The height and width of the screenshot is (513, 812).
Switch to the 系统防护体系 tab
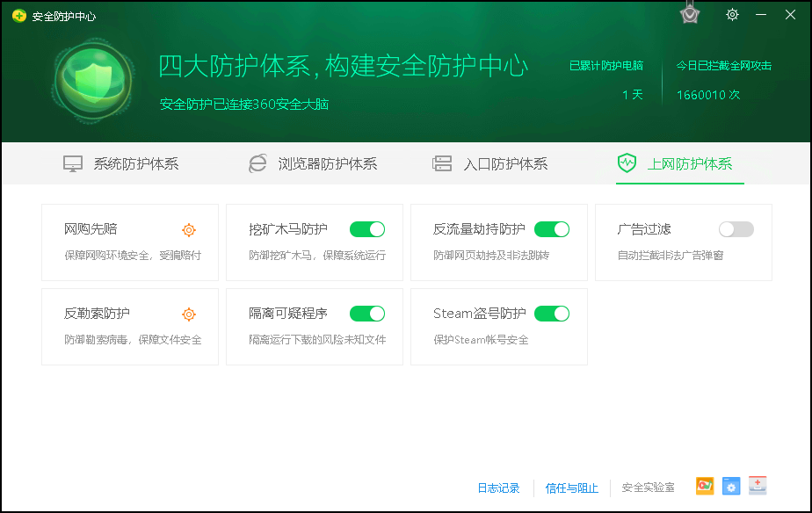pyautogui.click(x=123, y=163)
